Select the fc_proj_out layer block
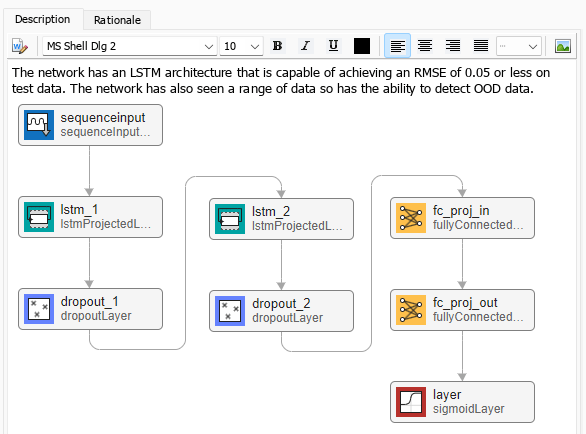Image resolution: width=586 pixels, height=434 pixels. (462, 310)
